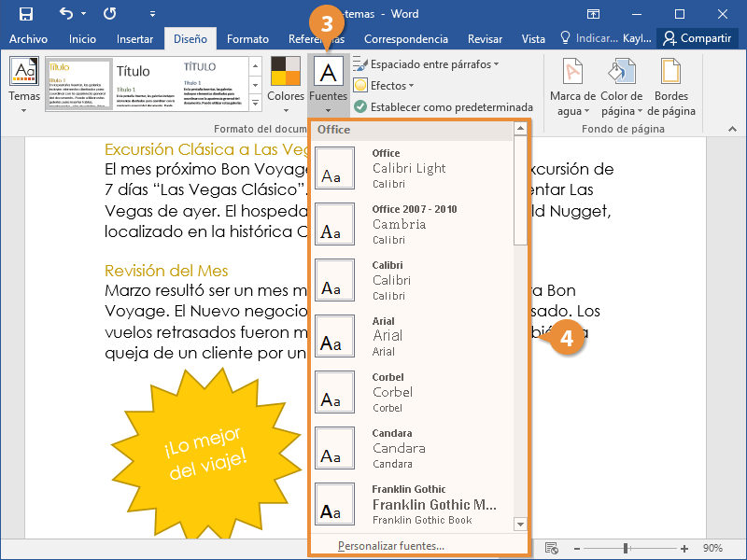This screenshot has width=747, height=560.
Task: Open the Colores theme colors button
Action: click(286, 85)
